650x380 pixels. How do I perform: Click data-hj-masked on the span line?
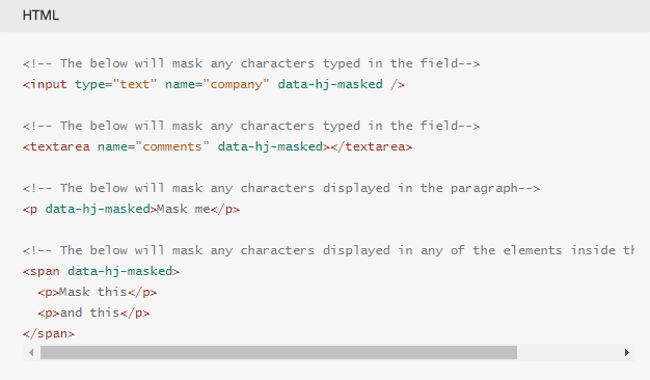(120, 271)
